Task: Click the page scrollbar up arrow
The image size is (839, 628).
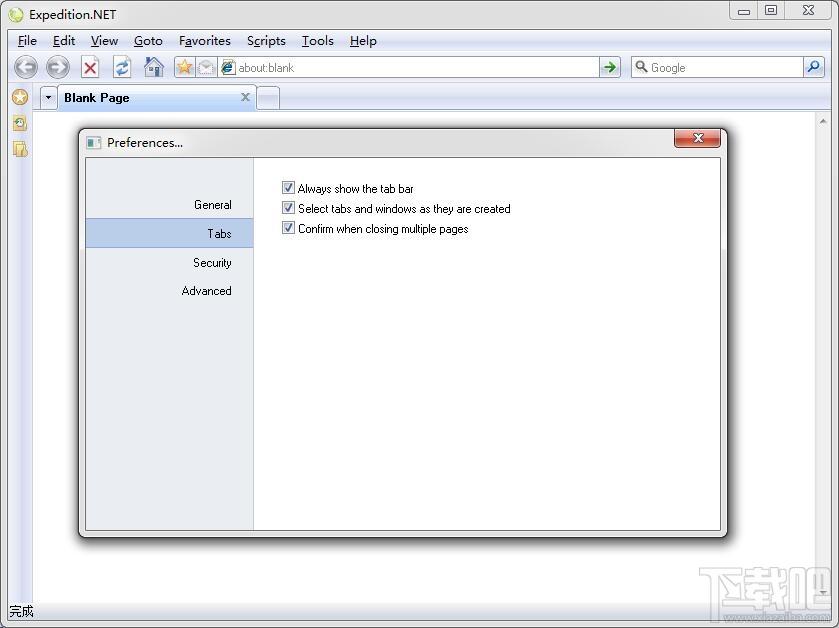Action: coord(822,122)
